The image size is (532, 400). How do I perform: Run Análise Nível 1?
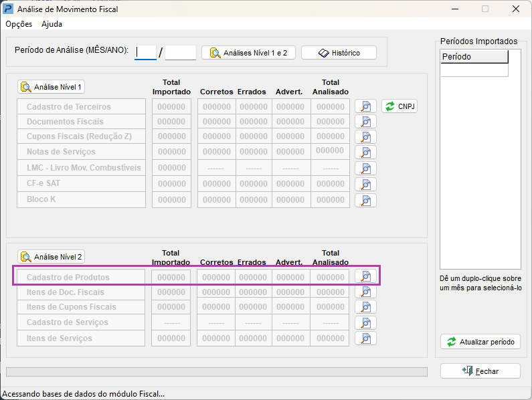(x=51, y=87)
